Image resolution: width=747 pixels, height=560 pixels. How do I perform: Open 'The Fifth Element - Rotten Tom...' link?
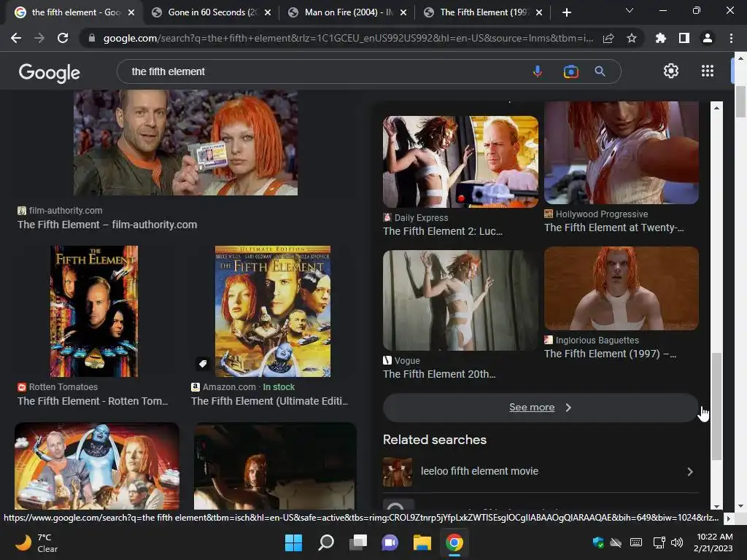click(x=93, y=402)
